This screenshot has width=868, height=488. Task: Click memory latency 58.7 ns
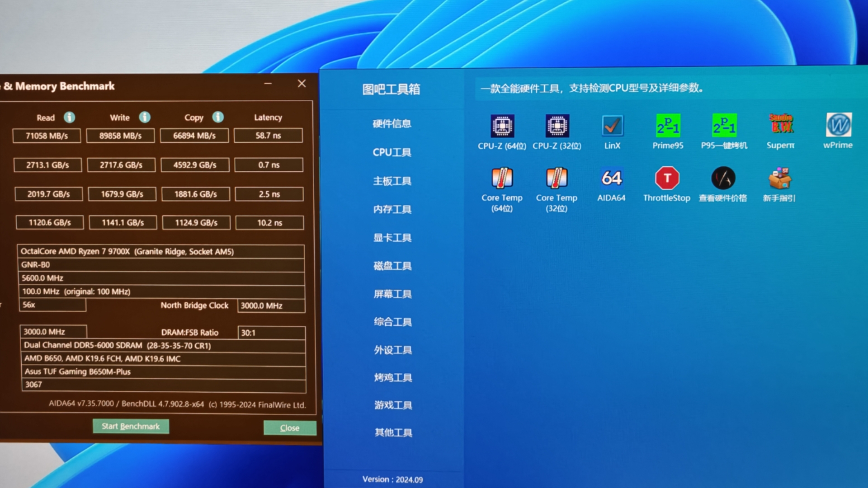pos(269,136)
